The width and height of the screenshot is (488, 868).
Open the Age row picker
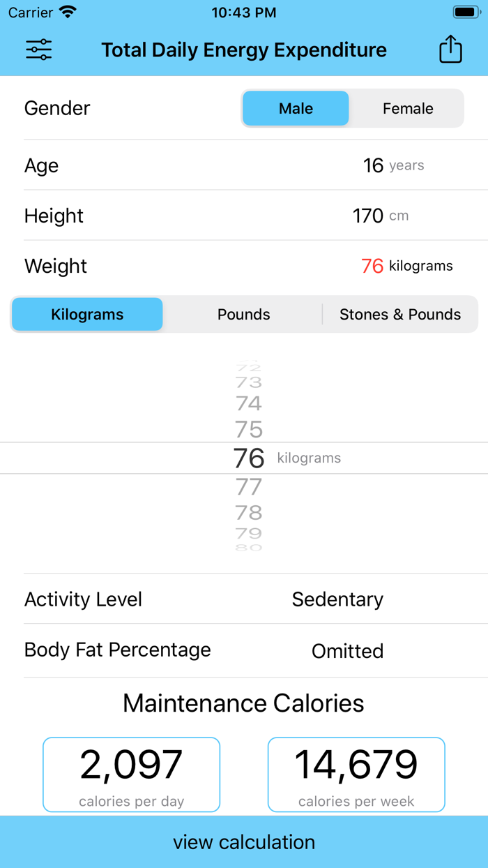pyautogui.click(x=244, y=165)
